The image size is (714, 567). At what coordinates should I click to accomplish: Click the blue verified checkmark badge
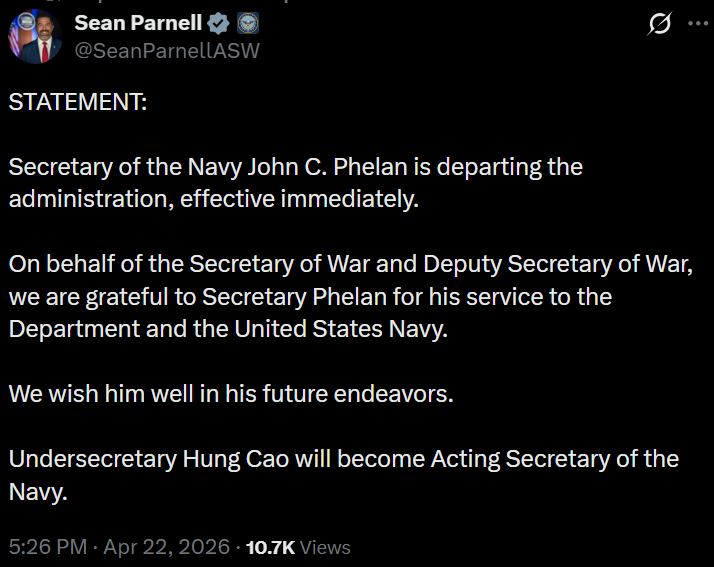[220, 22]
